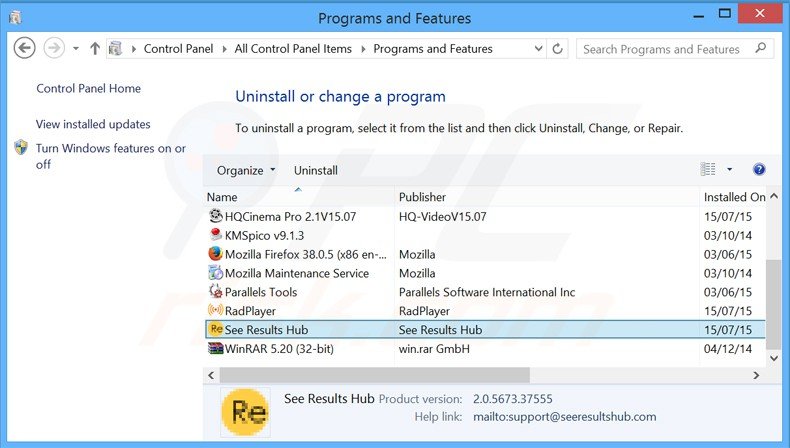Click the Mozilla Maintenance Service icon
Screen dimensions: 790x448
(216, 273)
